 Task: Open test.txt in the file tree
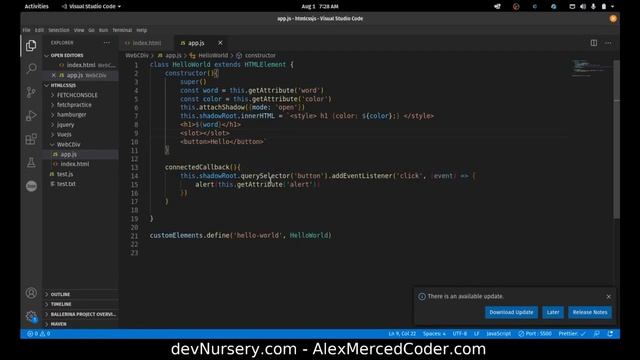pos(66,184)
